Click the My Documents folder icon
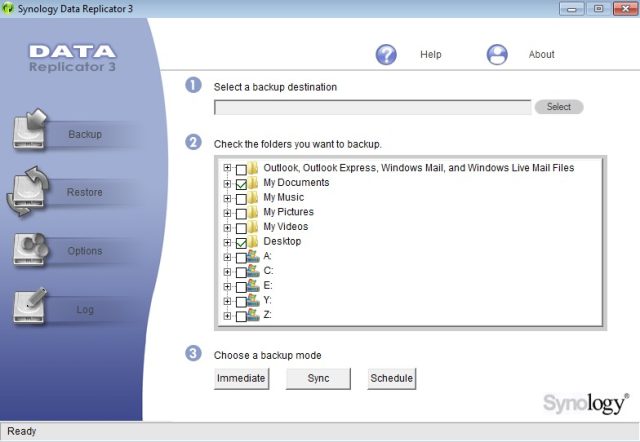This screenshot has height=442, width=640. (253, 182)
